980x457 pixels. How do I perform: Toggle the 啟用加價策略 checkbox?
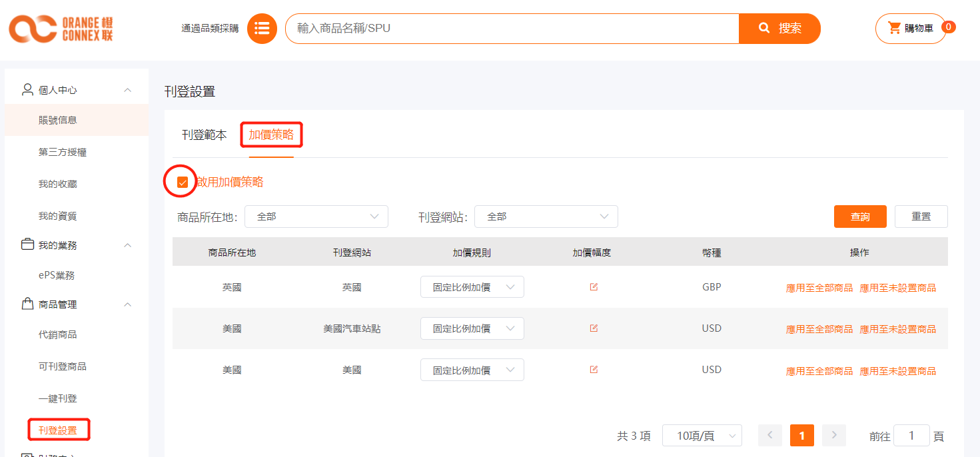[183, 183]
